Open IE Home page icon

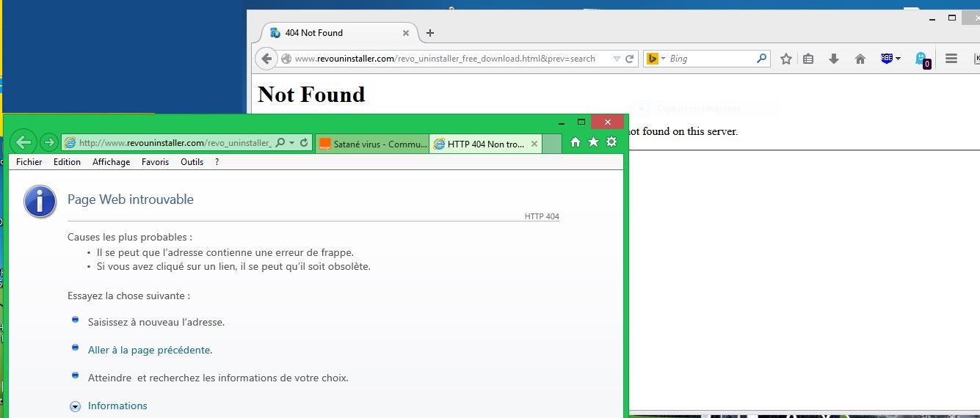click(x=576, y=142)
